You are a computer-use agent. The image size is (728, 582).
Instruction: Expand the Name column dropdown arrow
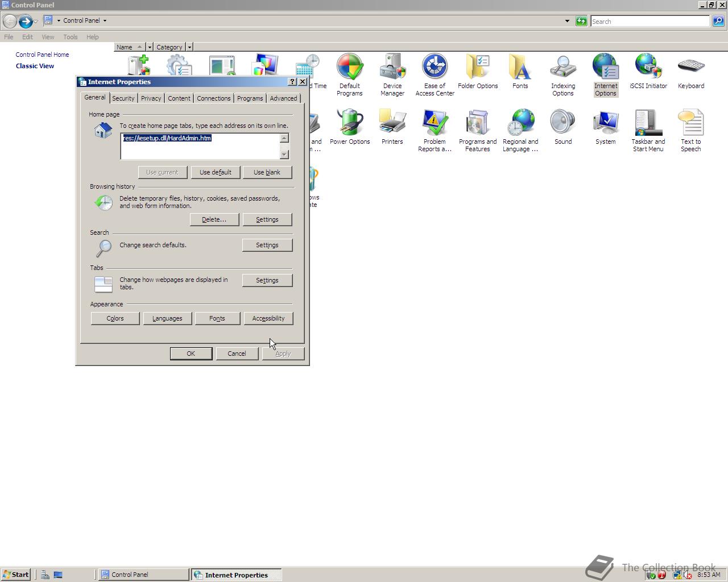click(150, 47)
